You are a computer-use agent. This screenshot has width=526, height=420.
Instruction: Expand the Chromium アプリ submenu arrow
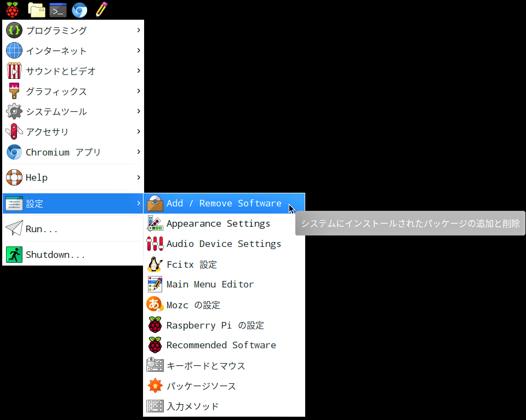[139, 152]
